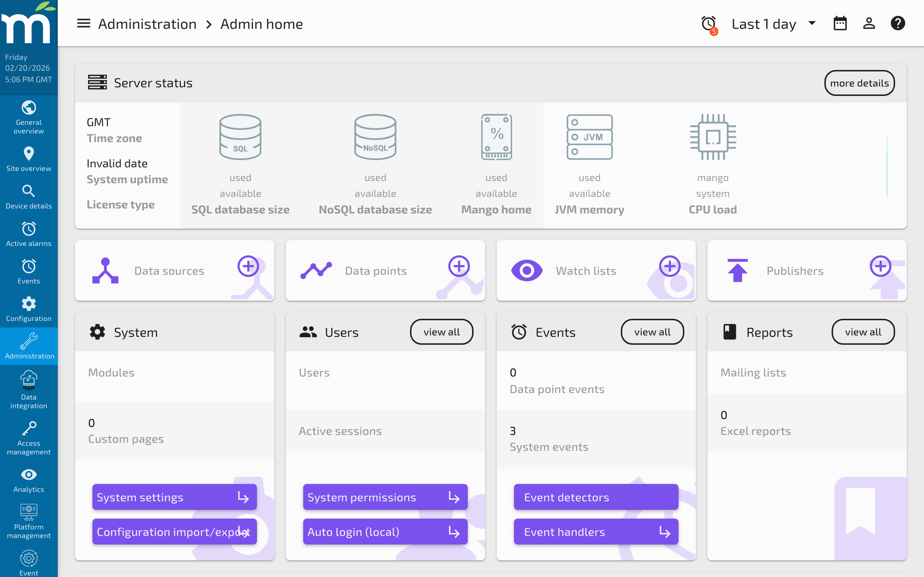Screen dimensions: 924x577
Task: Toggle the hamburger navigation menu
Action: pos(83,23)
